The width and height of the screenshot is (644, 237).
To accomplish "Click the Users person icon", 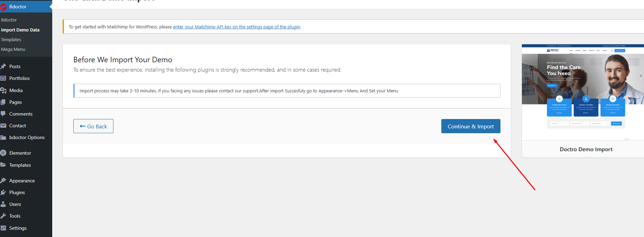I will [3, 204].
